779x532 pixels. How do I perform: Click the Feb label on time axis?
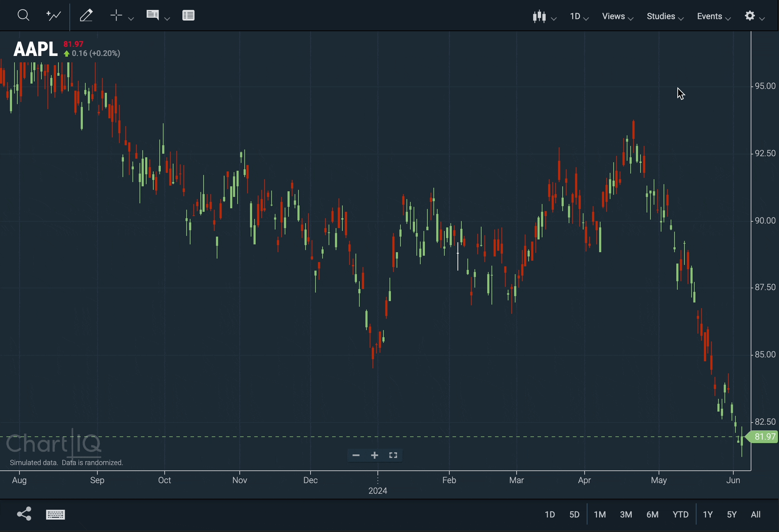(450, 480)
